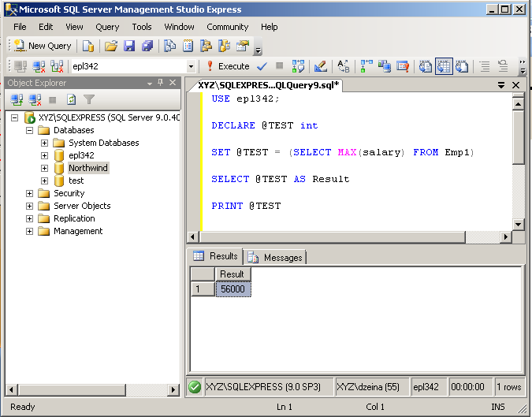Open the Registered Servers window icon
The width and height of the screenshot is (532, 417).
click(x=169, y=46)
